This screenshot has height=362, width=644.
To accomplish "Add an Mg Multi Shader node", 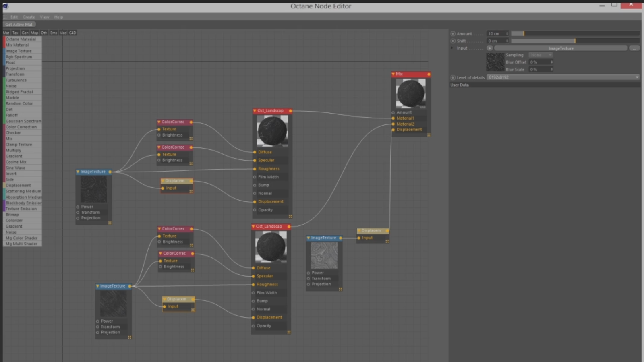I will pyautogui.click(x=22, y=244).
